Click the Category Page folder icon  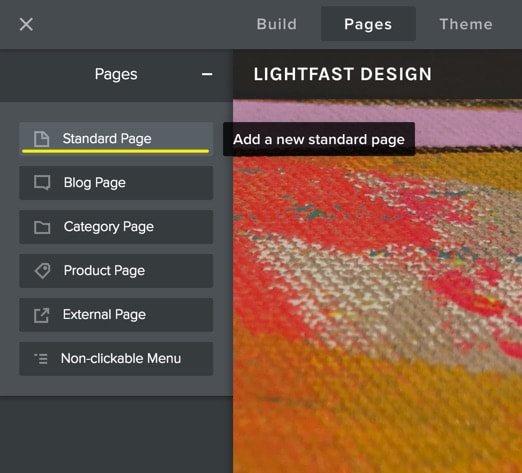pos(42,227)
